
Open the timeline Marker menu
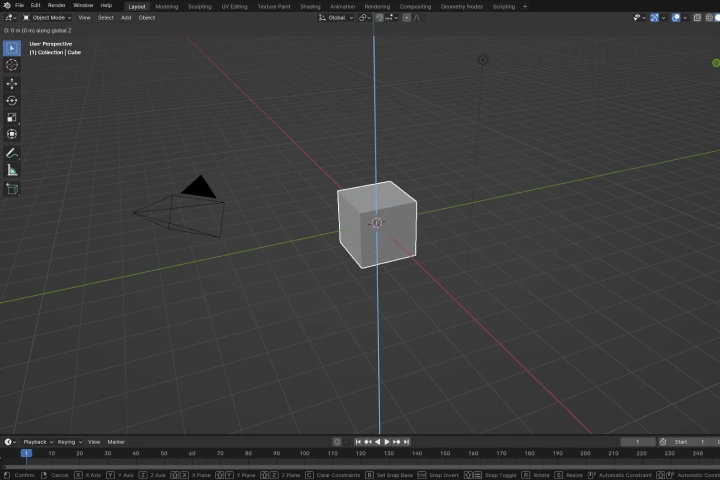click(x=116, y=442)
